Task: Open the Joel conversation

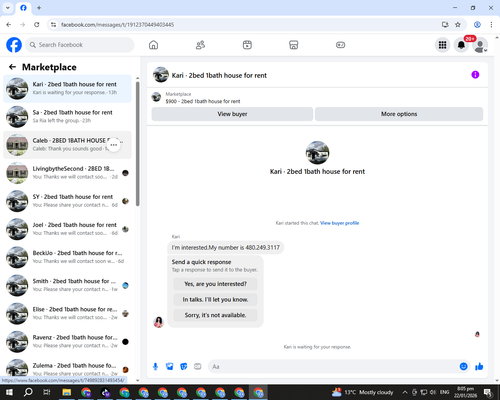Action: click(x=67, y=229)
